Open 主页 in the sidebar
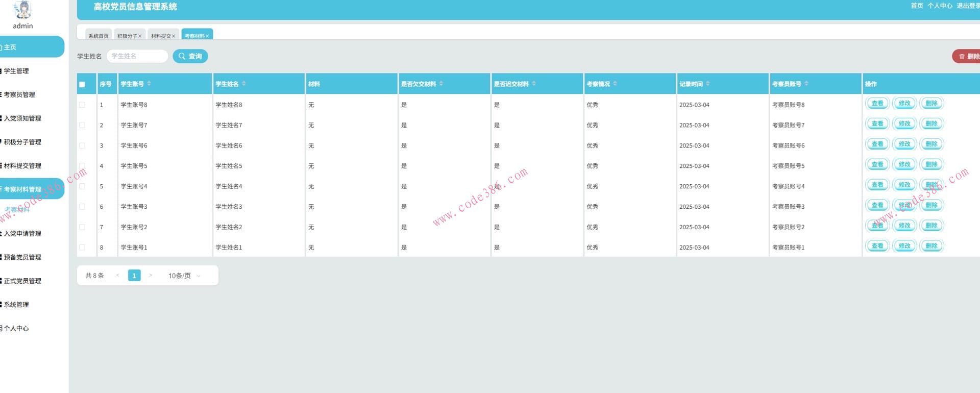980x393 pixels. [32, 47]
